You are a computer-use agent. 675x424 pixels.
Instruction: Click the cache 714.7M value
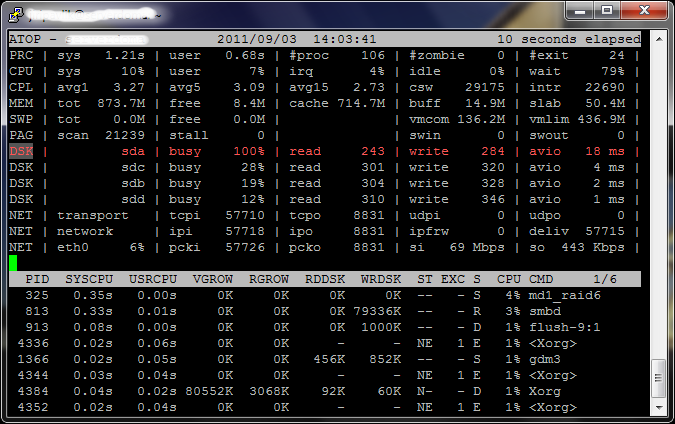tap(361, 103)
